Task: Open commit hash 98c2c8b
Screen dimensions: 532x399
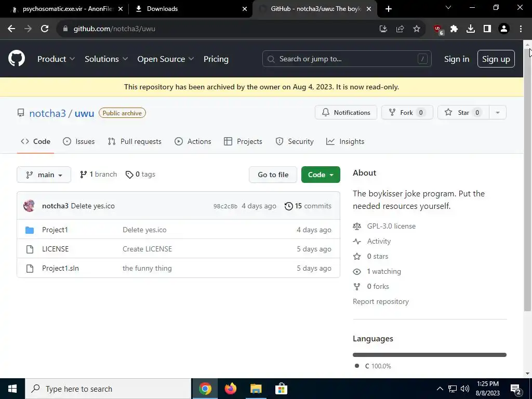Action: pyautogui.click(x=225, y=206)
